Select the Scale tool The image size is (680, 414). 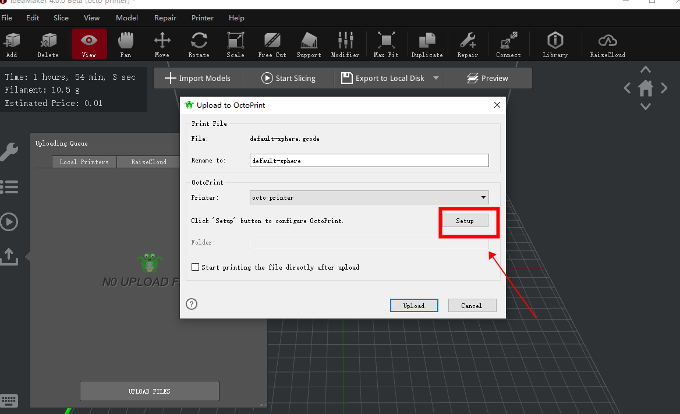(235, 45)
